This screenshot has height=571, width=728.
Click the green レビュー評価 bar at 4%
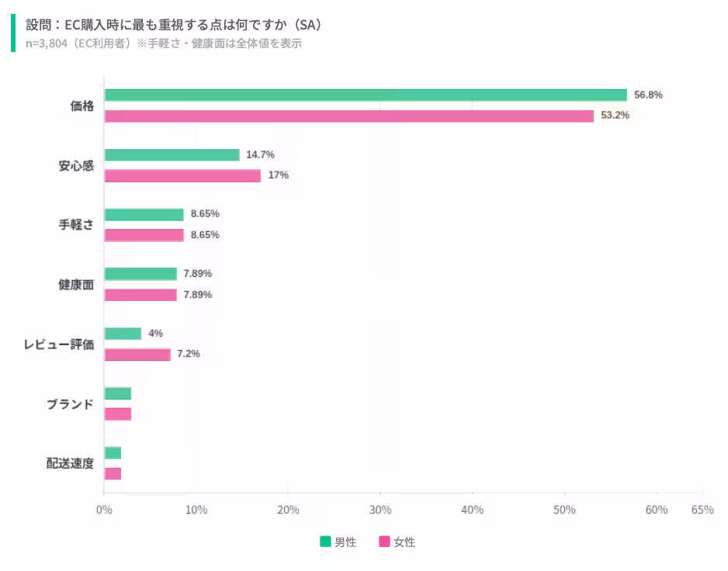(123, 334)
